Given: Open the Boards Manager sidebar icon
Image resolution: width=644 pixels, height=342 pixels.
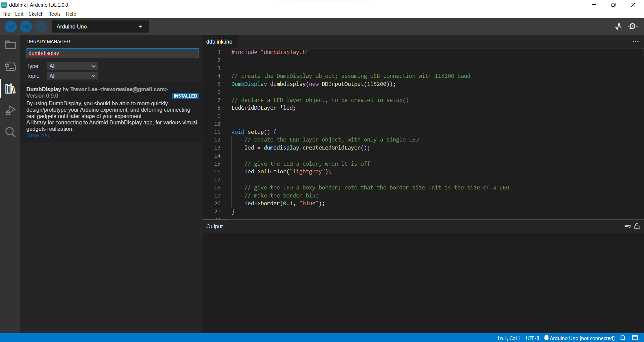Looking at the screenshot, I should click(10, 67).
